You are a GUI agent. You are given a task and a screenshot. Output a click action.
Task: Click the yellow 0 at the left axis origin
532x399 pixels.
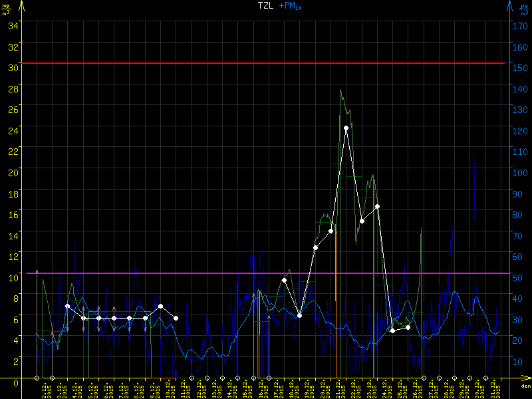coord(16,381)
